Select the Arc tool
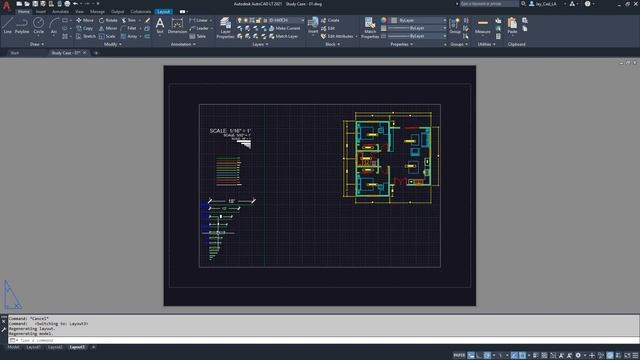 (x=53, y=25)
